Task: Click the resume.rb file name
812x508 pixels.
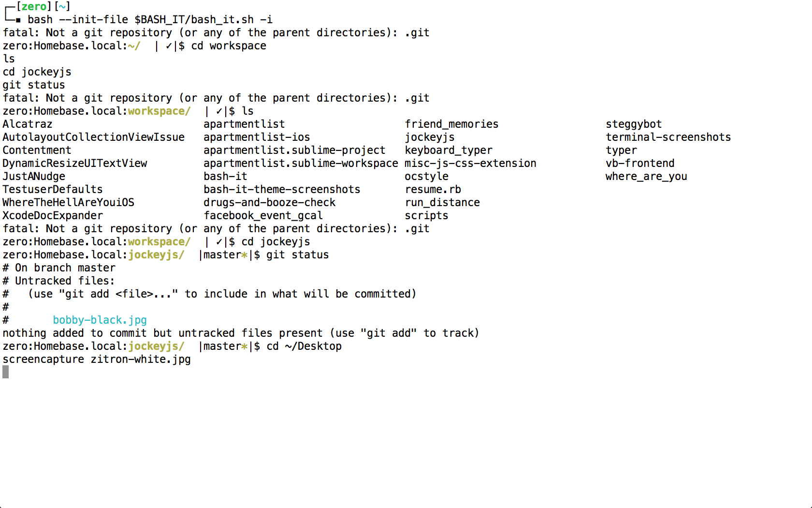Action: (433, 189)
